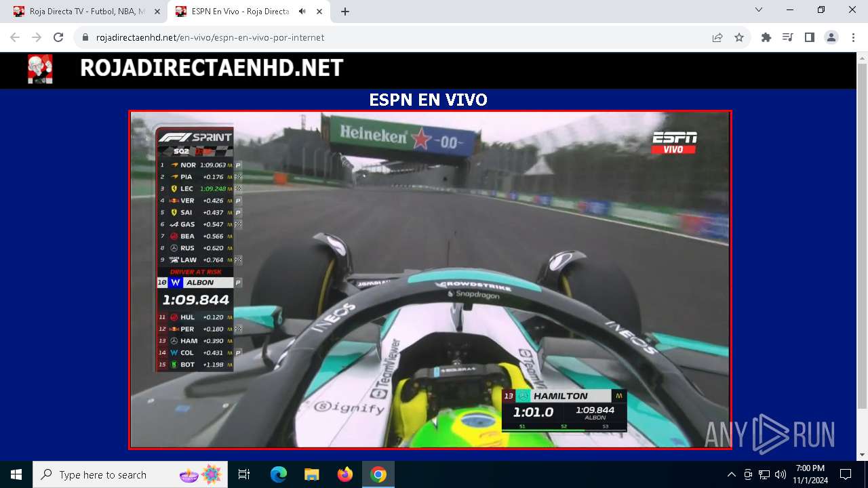The height and width of the screenshot is (488, 868).
Task: Open the tab search dropdown chevron
Action: pyautogui.click(x=759, y=10)
